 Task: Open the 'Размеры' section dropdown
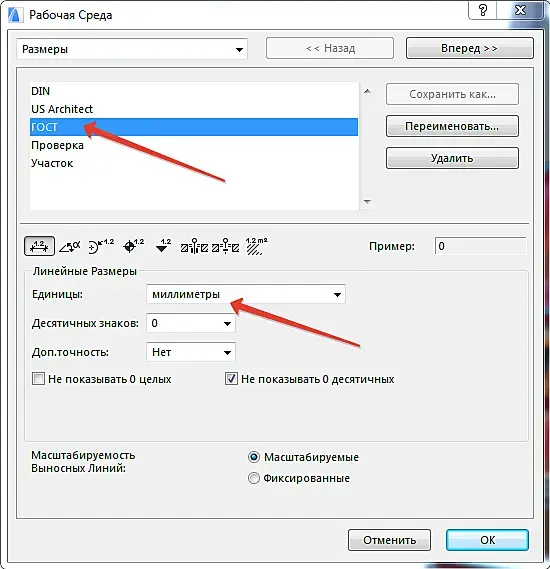click(x=132, y=49)
